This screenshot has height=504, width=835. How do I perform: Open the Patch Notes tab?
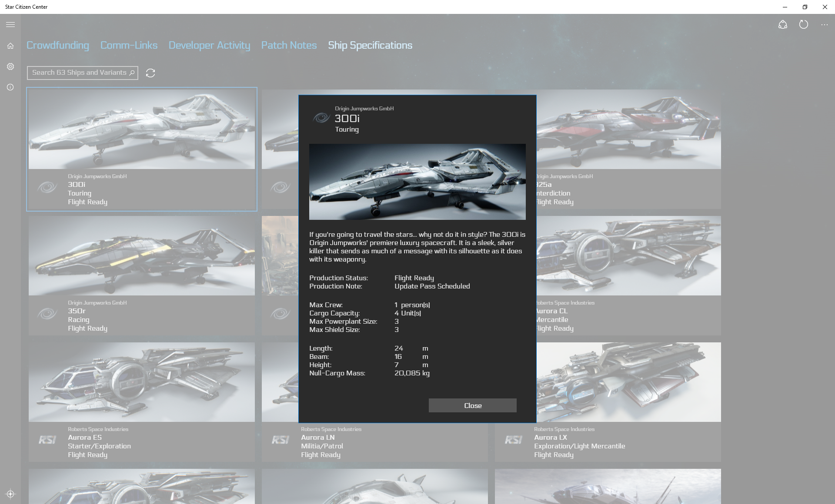289,45
